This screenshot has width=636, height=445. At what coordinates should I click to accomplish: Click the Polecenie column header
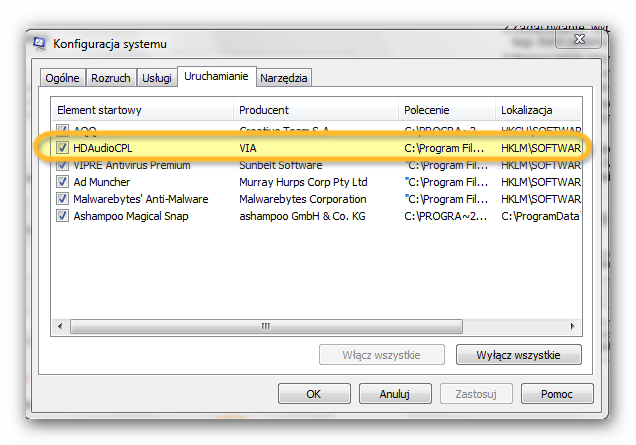[447, 110]
